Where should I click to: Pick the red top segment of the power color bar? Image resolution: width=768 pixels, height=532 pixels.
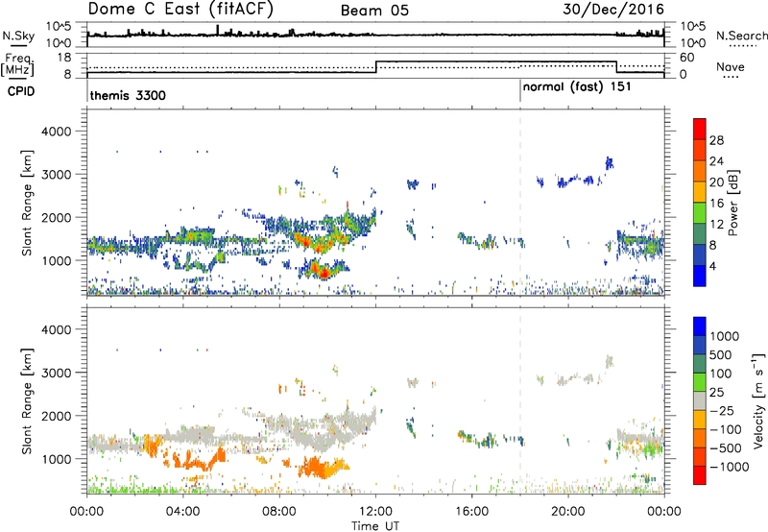[700, 130]
